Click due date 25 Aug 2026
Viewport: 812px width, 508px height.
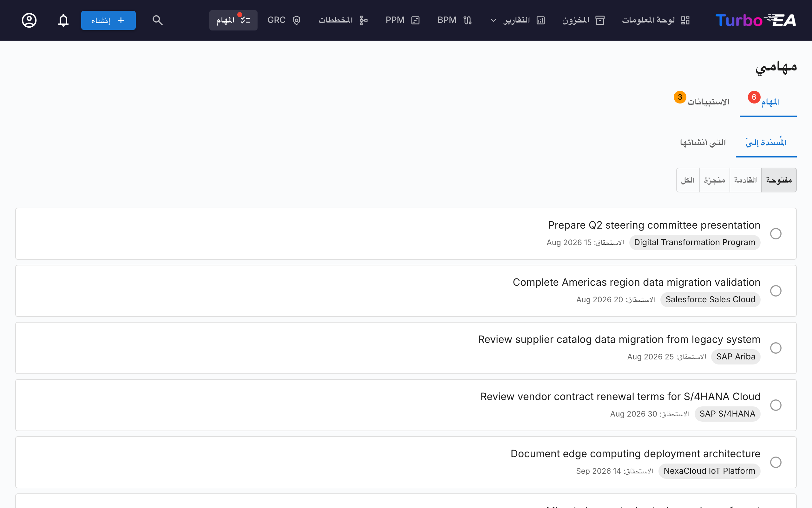click(667, 357)
